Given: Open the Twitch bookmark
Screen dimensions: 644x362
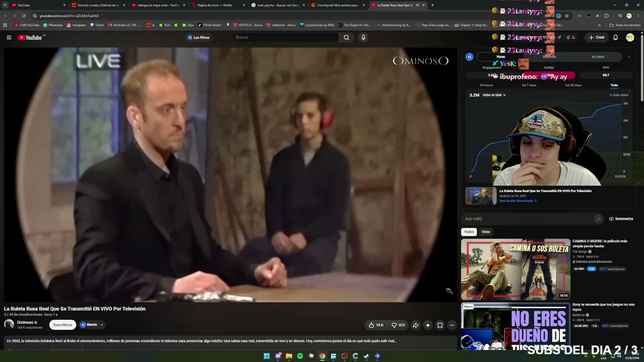Looking at the screenshot, I should coord(97,25).
